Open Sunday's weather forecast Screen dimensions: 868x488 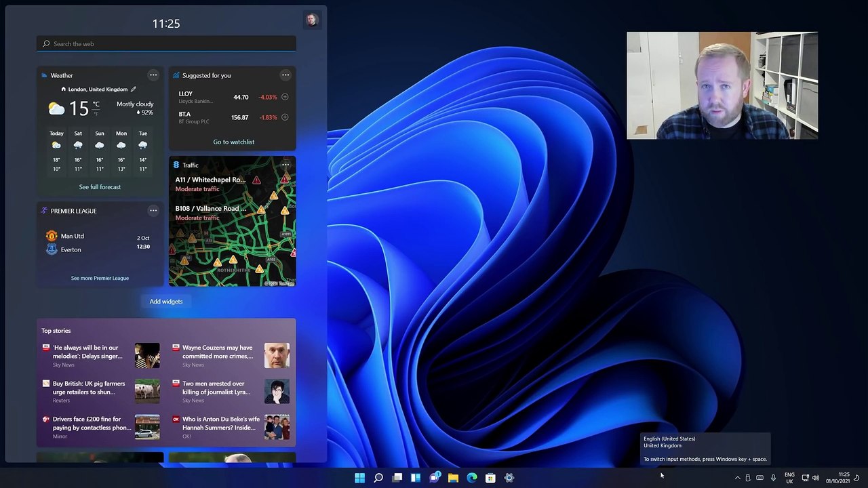click(x=100, y=151)
